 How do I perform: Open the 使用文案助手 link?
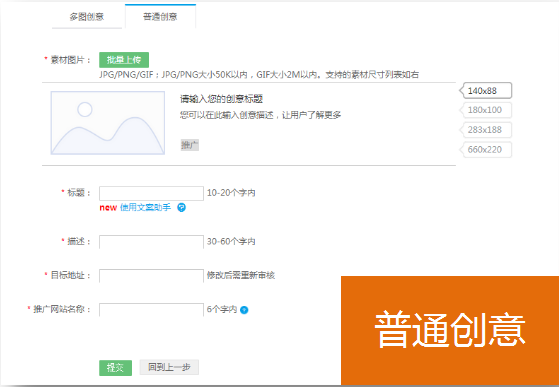[145, 207]
